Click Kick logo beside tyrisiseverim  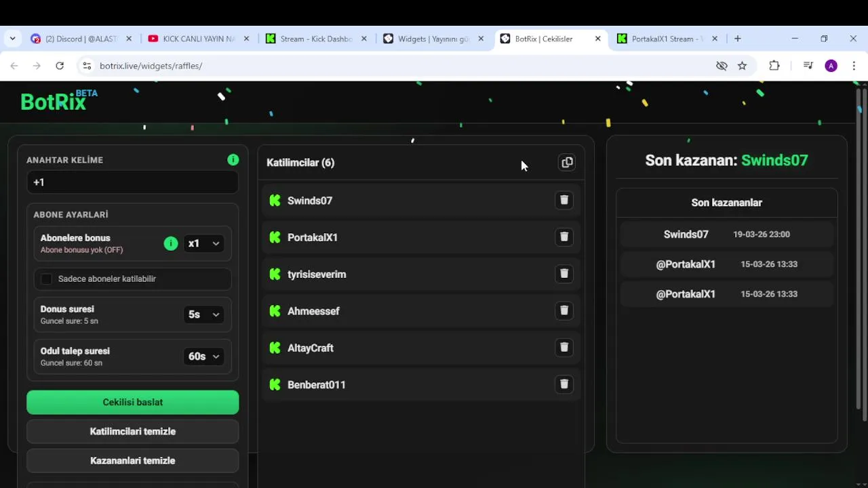(x=275, y=274)
